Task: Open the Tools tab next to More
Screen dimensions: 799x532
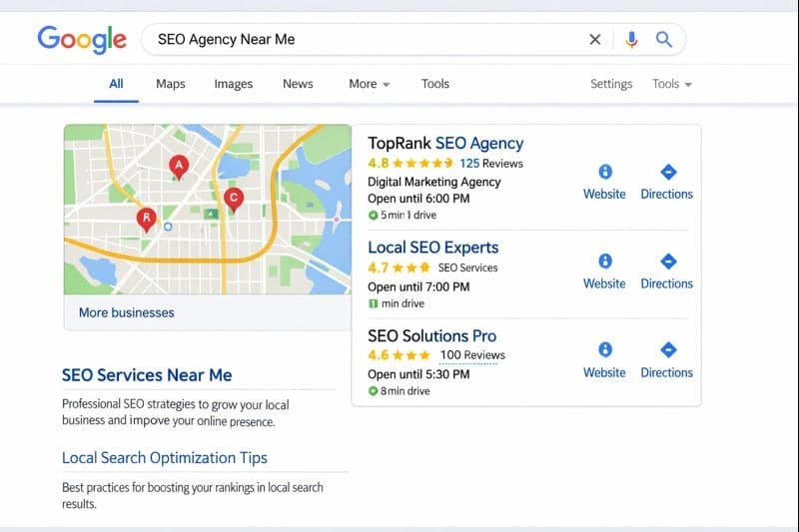Action: [435, 84]
